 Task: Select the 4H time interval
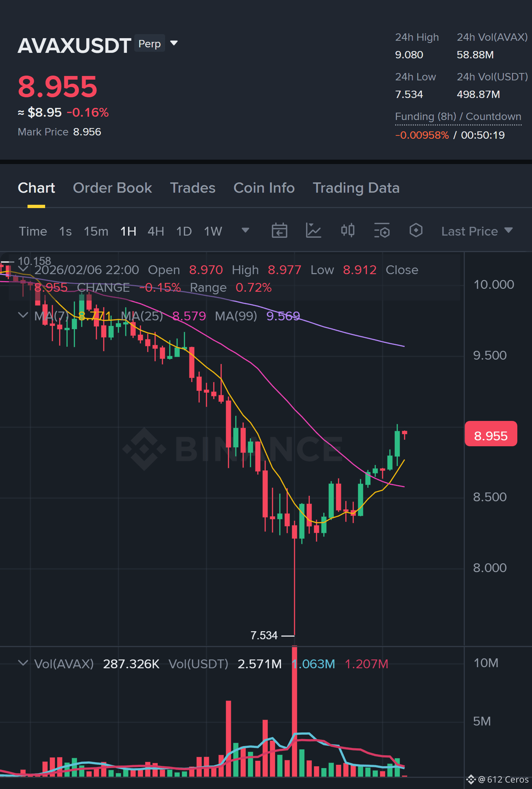156,231
